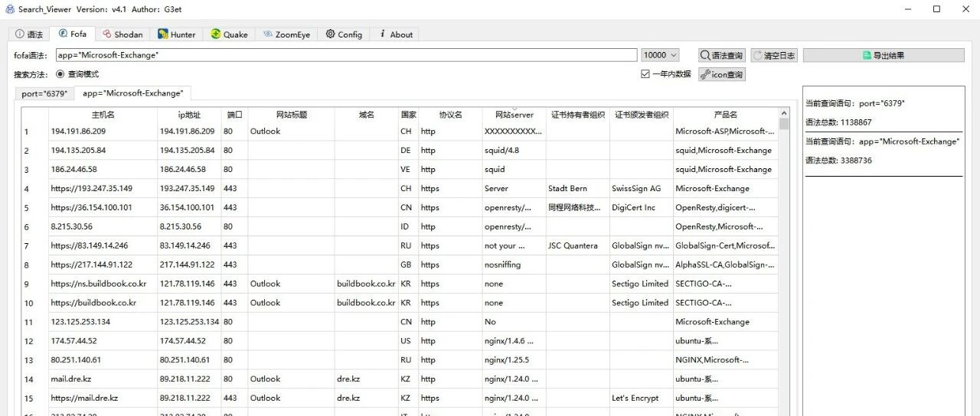This screenshot has width=980, height=416.
Task: Click into the fofa语法 query input field
Action: click(x=346, y=55)
